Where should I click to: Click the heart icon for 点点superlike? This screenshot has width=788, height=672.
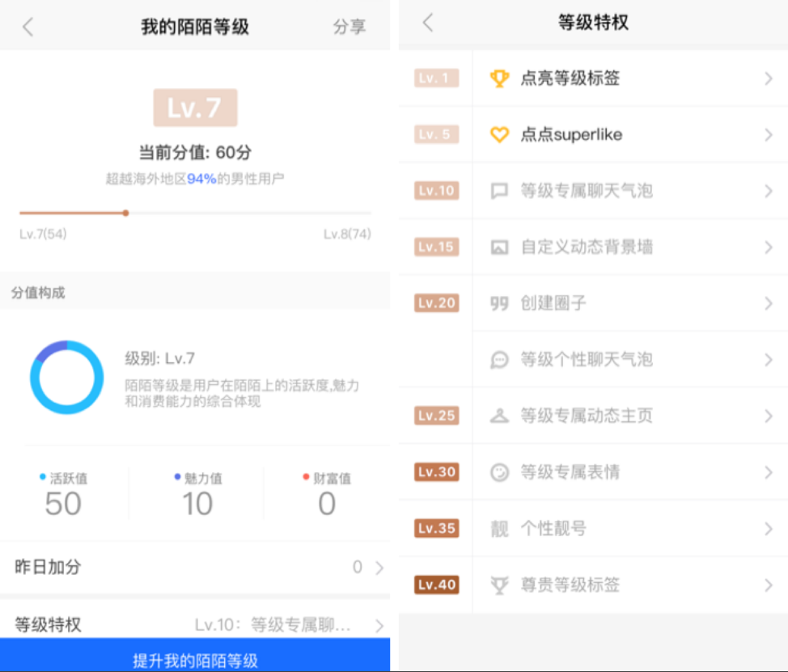tap(499, 134)
